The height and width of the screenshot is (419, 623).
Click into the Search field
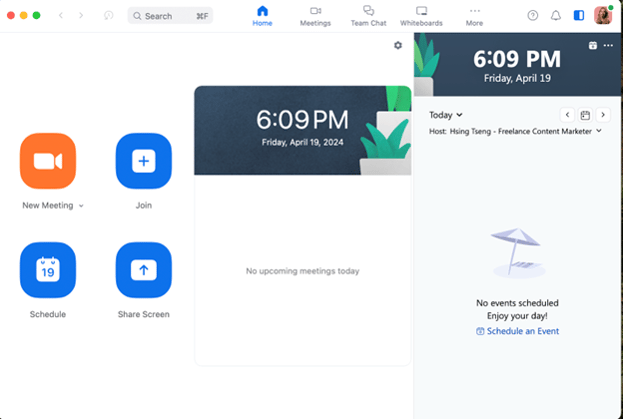click(170, 16)
